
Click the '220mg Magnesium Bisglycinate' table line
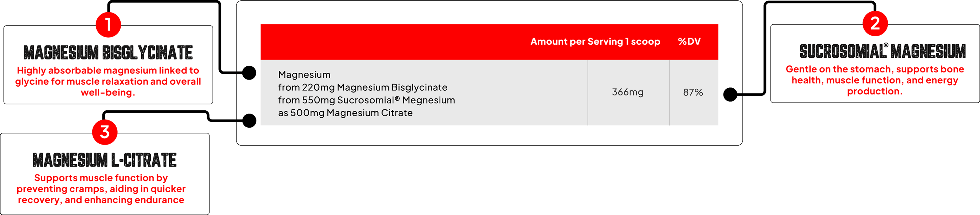coord(363,87)
